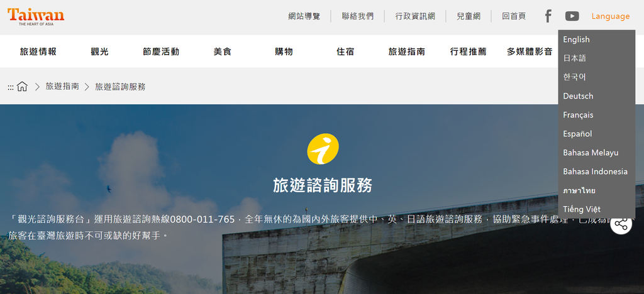Open the 行程推薦 main menu
This screenshot has width=644, height=294.
coord(468,52)
